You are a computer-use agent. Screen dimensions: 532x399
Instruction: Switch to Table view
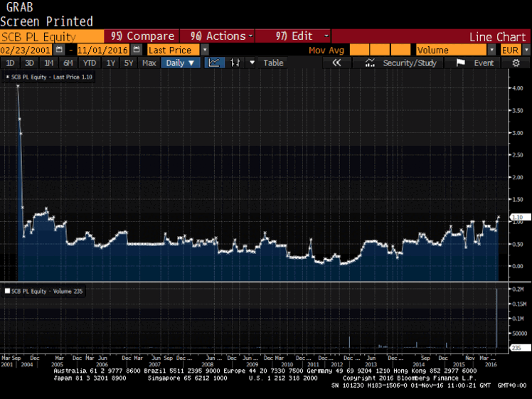click(x=273, y=63)
